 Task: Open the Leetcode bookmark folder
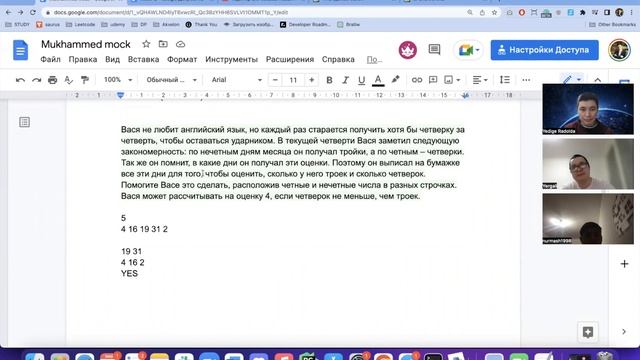click(x=80, y=24)
